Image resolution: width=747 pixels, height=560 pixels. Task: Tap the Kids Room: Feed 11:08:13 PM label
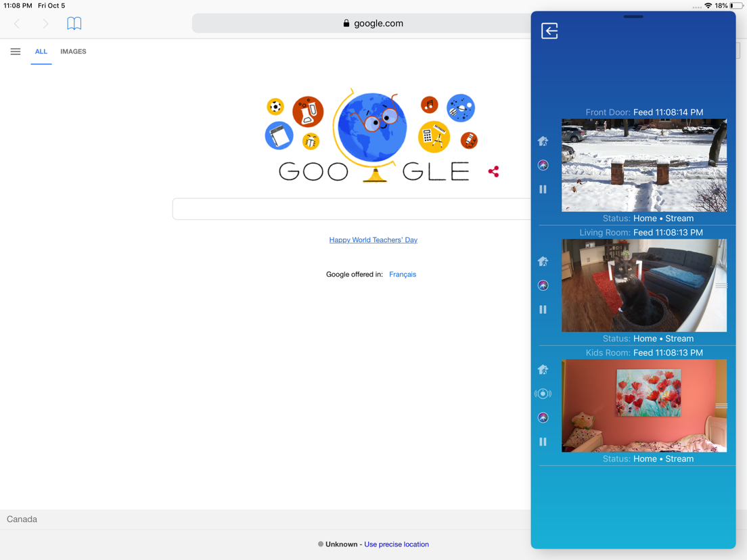coord(644,353)
